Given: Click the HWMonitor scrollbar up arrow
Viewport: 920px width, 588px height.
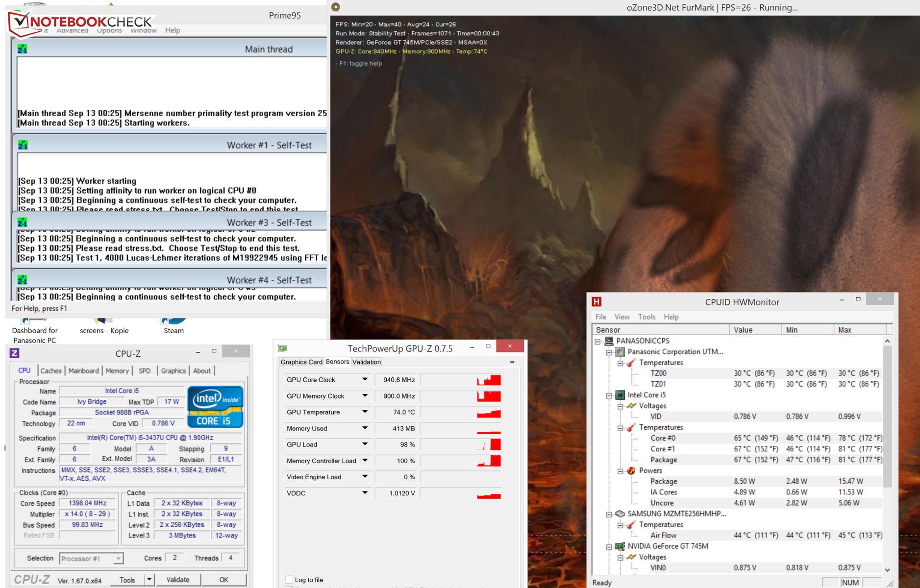Looking at the screenshot, I should (x=888, y=341).
